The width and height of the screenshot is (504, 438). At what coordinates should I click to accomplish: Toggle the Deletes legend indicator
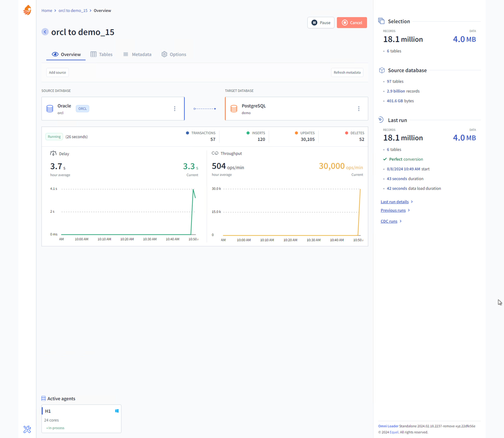(346, 133)
